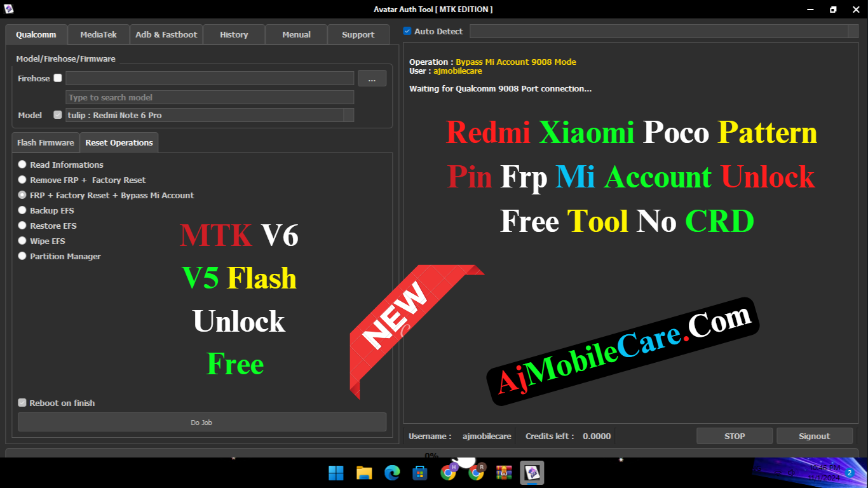Open Microsoft Store from the taskbar
The height and width of the screenshot is (488, 868).
(419, 473)
